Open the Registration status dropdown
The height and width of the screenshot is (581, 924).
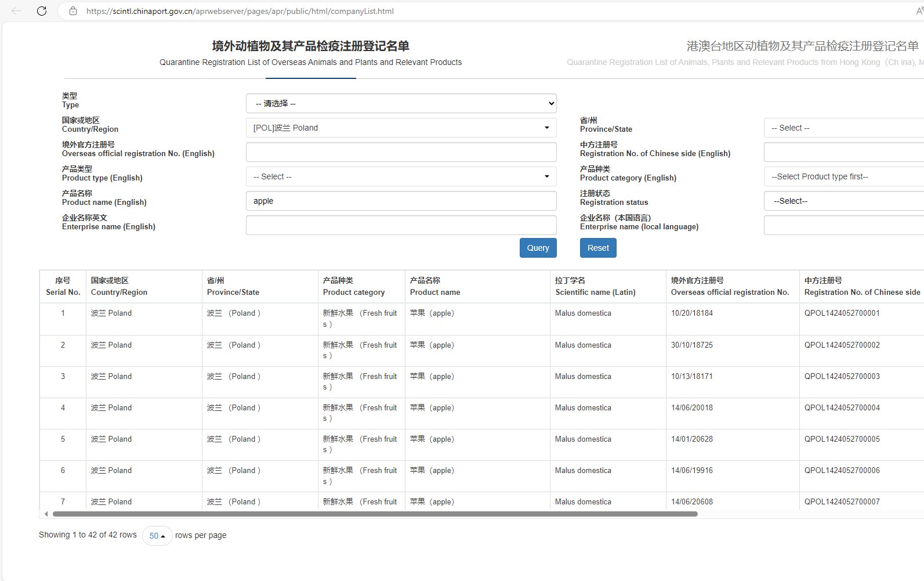coord(843,201)
